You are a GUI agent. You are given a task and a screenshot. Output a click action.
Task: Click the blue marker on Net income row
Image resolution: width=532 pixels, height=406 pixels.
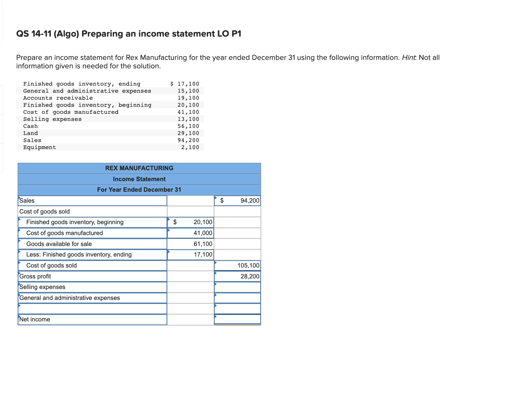(20, 317)
